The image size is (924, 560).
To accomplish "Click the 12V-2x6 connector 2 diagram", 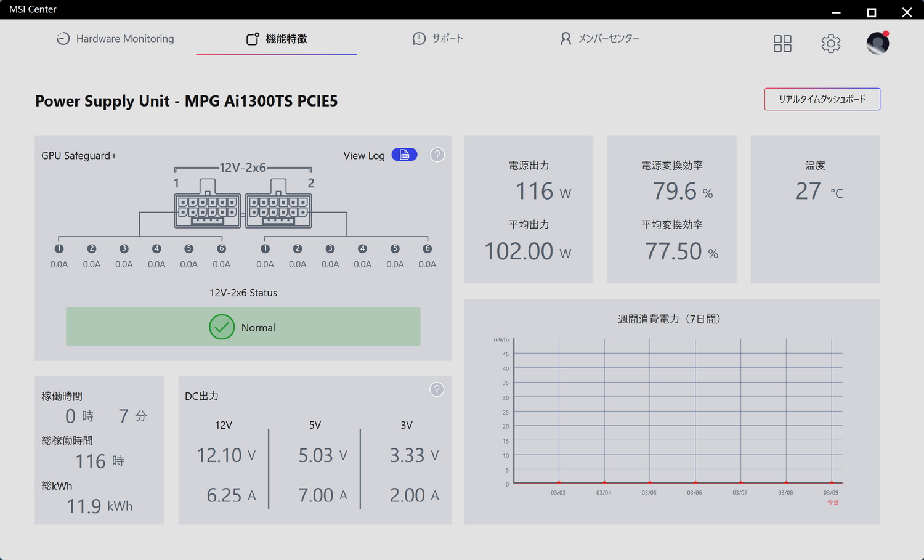I will tap(278, 204).
